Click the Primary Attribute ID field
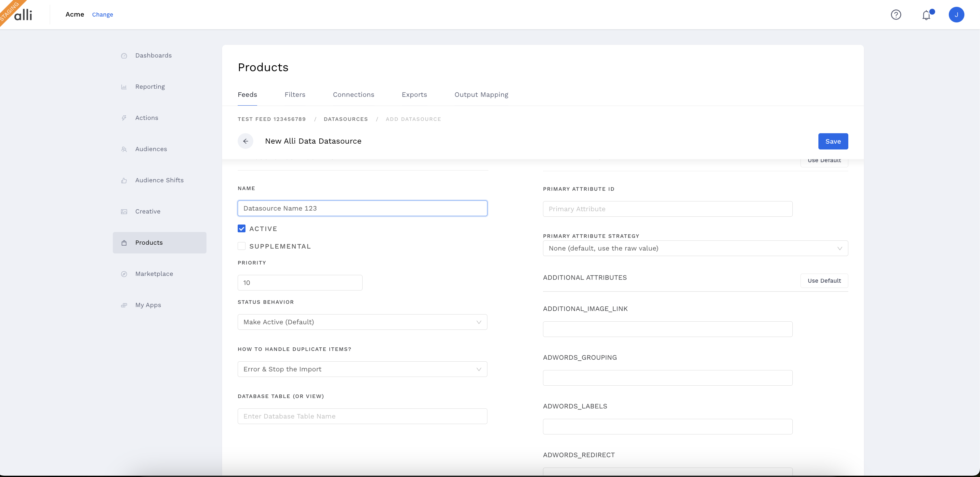This screenshot has height=477, width=980. (668, 209)
